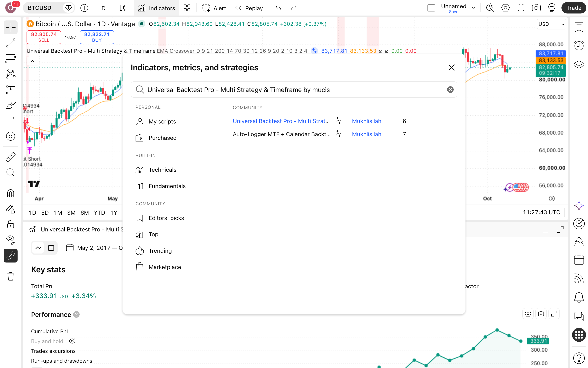Open the candlestick chart style selector
The height and width of the screenshot is (368, 588).
[123, 8]
